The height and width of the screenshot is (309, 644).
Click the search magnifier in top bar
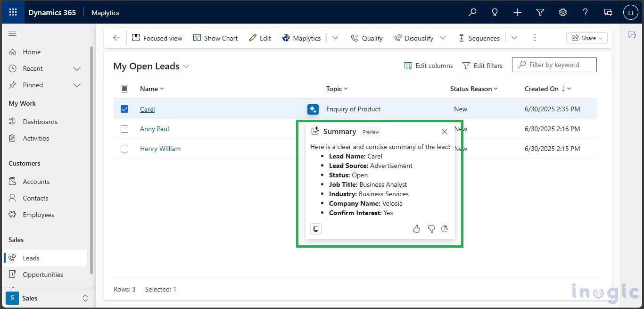(472, 13)
